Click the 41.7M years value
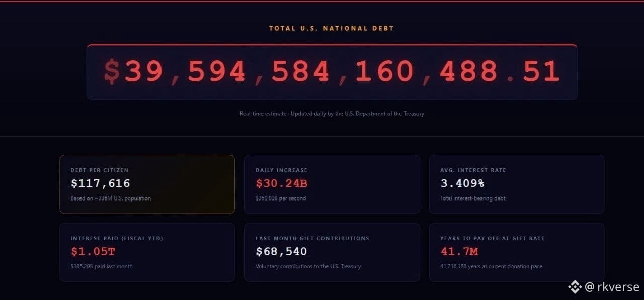Viewport: 644px width, 300px height. 459,251
